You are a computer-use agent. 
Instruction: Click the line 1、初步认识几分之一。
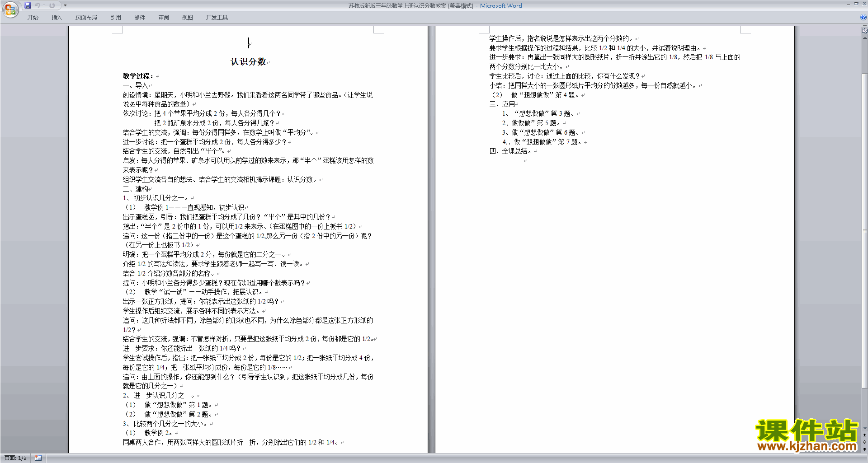pyautogui.click(x=156, y=198)
